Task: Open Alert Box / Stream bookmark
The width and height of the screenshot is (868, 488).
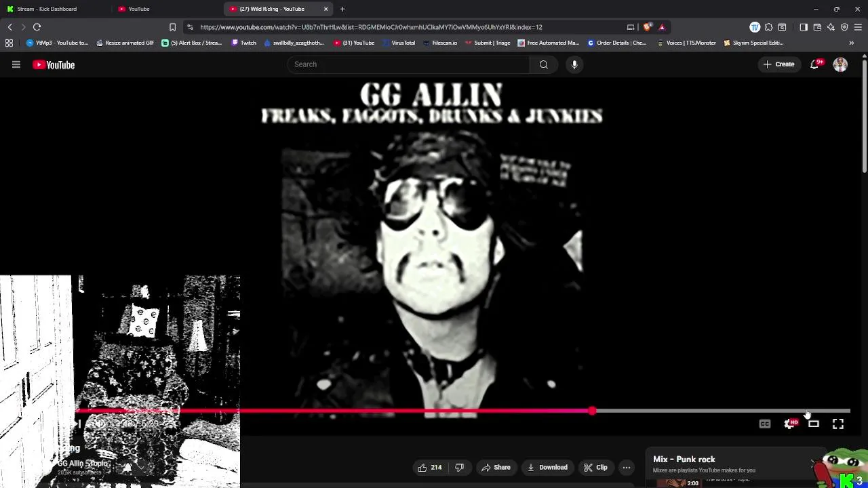Action: click(x=191, y=43)
